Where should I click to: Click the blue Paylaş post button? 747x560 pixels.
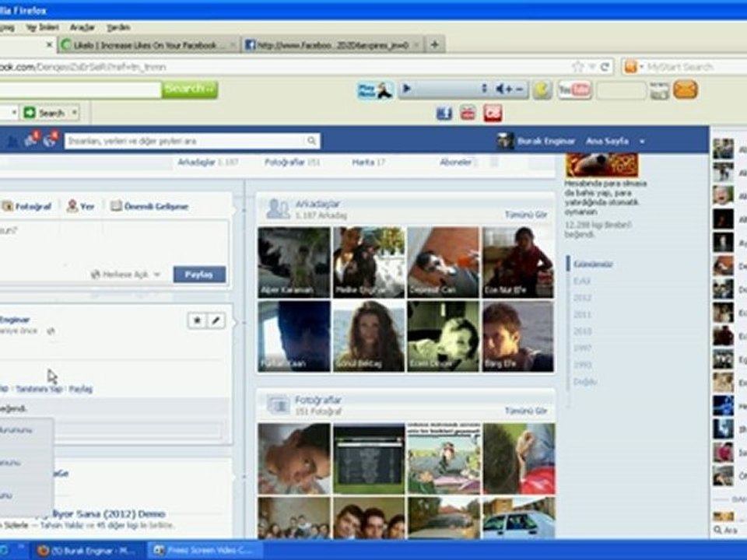click(199, 275)
